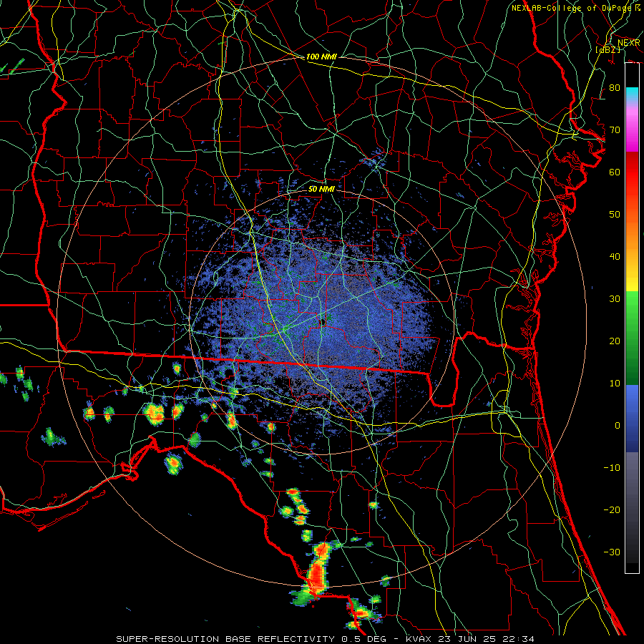Click the "100 NMI" range ring label
644x644 pixels.
tap(321, 57)
